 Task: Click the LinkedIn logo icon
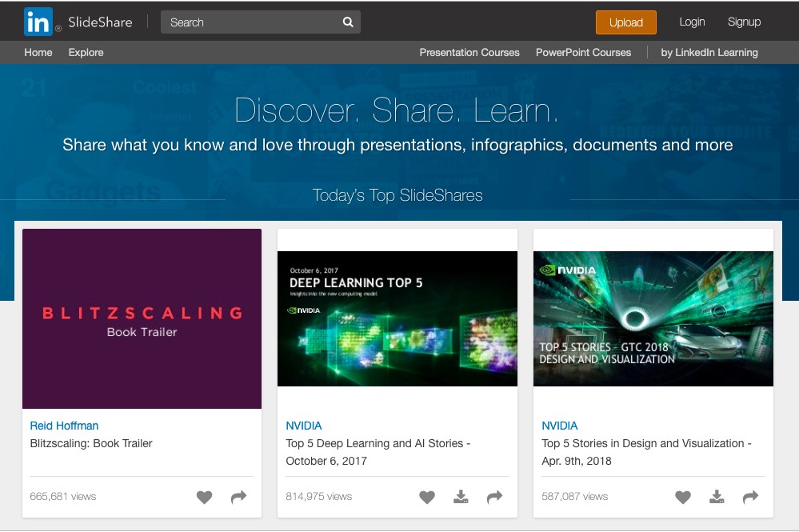click(38, 22)
